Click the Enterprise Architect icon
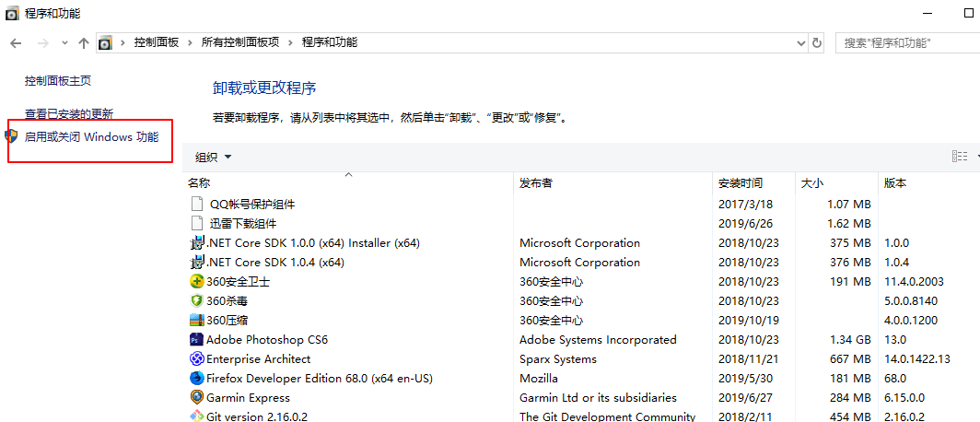The height and width of the screenshot is (422, 980). [x=196, y=358]
